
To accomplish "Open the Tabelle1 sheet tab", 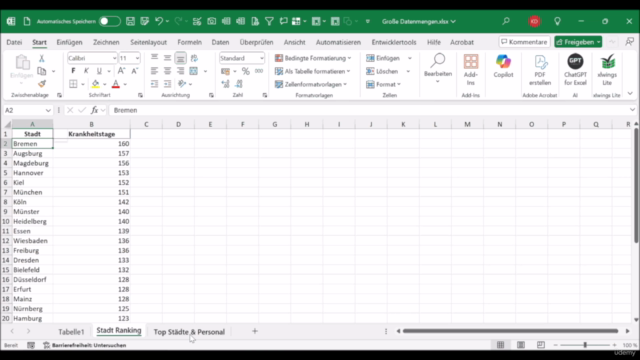I will coord(71,332).
